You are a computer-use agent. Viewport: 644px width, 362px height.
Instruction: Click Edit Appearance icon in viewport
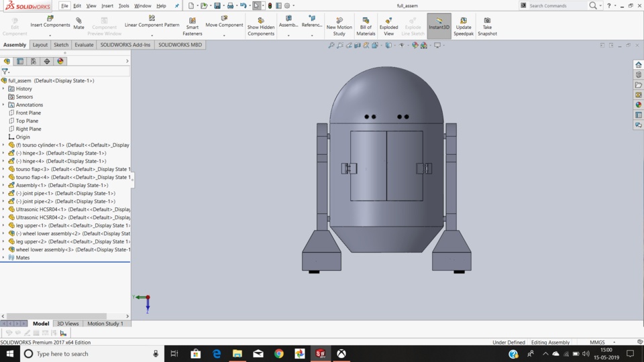(x=415, y=45)
